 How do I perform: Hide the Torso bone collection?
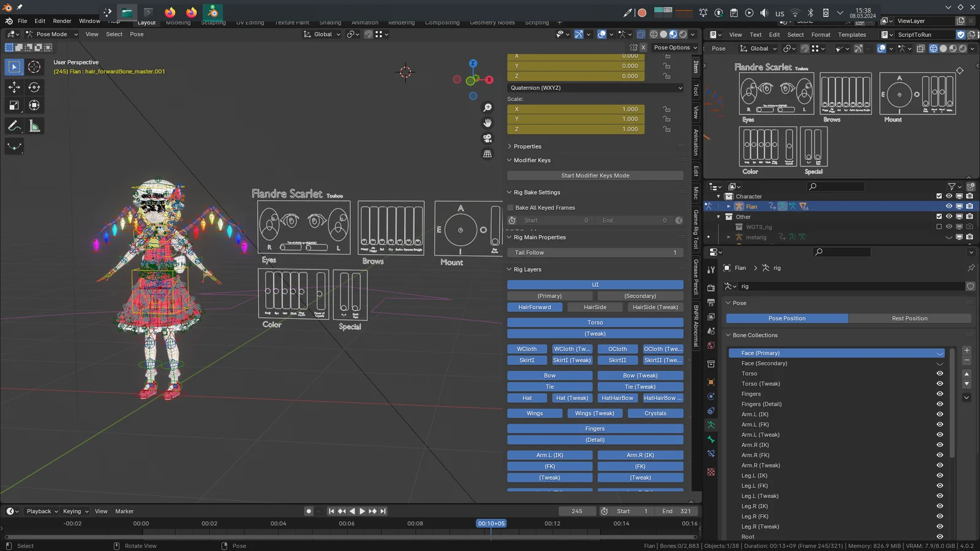[x=940, y=373]
